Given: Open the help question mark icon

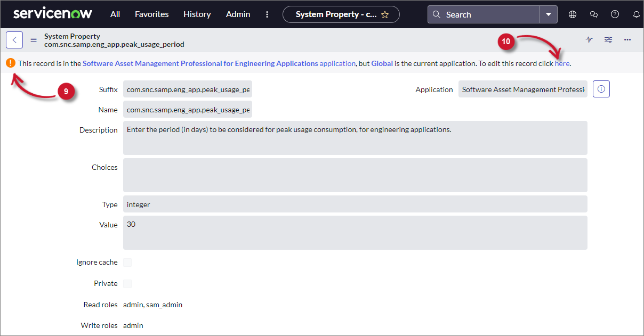Looking at the screenshot, I should point(615,14).
